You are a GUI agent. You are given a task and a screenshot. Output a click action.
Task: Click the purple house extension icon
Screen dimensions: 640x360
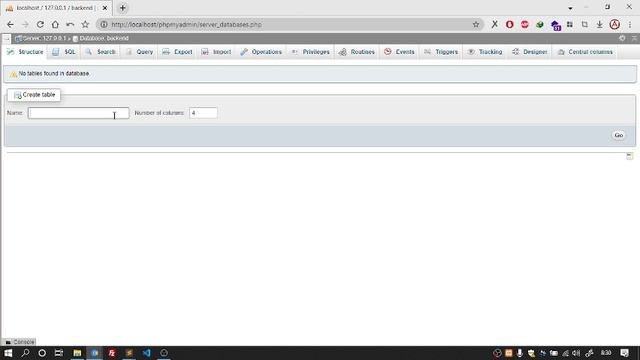tap(555, 25)
